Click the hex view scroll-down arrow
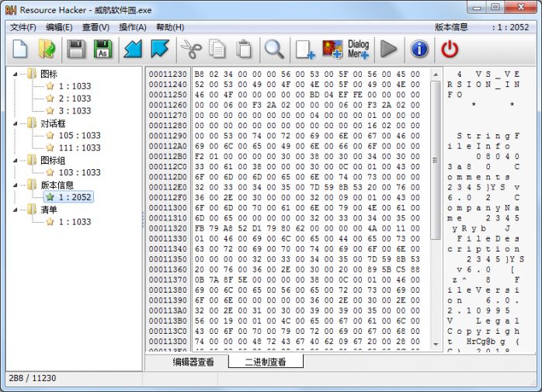542x392 pixels. click(x=436, y=344)
